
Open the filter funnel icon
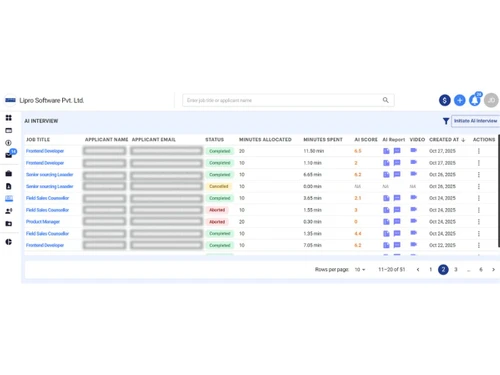coord(446,121)
